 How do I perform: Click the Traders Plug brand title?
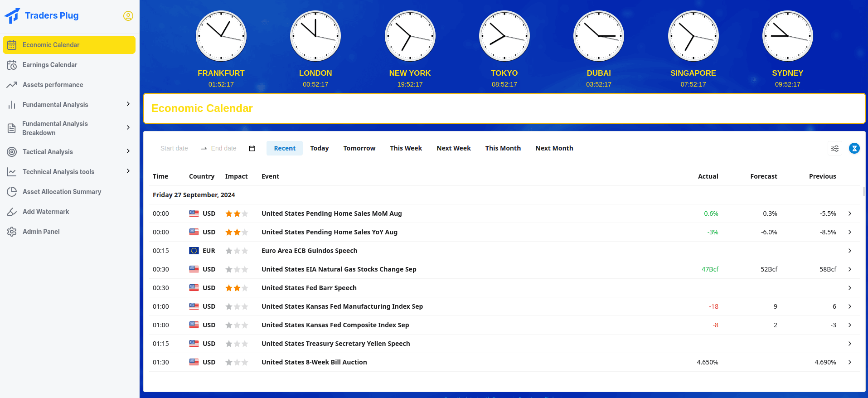[x=52, y=16]
